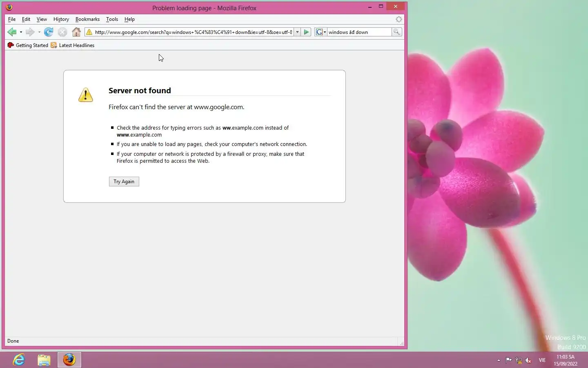The image size is (588, 368).
Task: Click the muted volume tray icon
Action: (x=528, y=360)
